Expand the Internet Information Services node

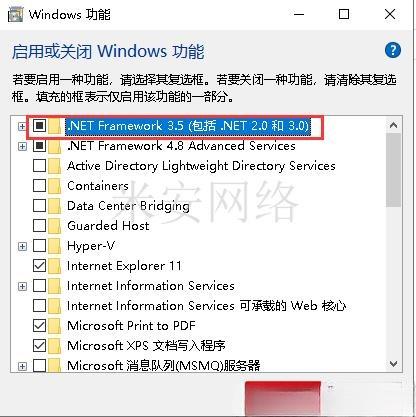(22, 286)
